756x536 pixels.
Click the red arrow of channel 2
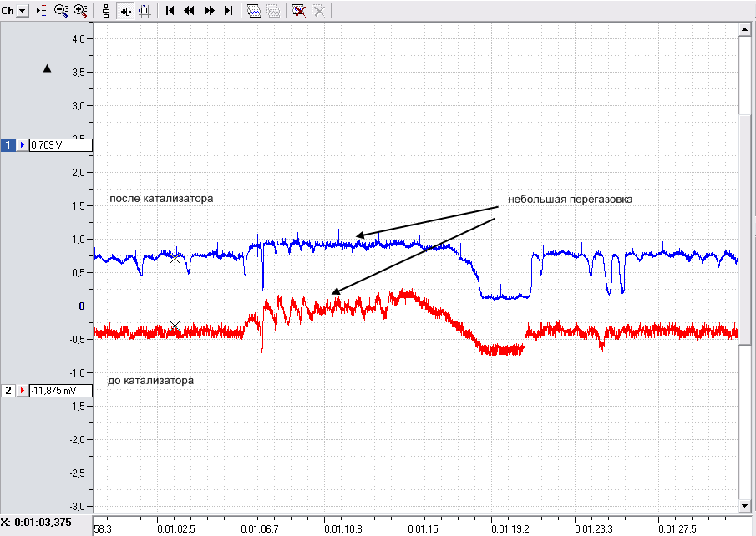[x=23, y=391]
